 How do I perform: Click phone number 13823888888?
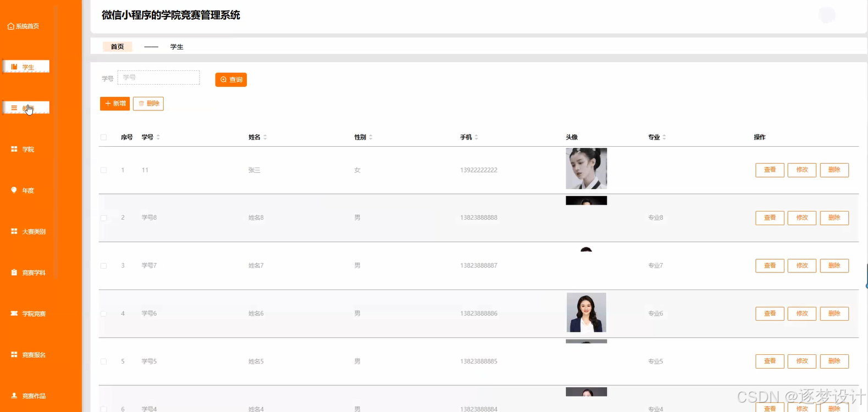tap(479, 218)
